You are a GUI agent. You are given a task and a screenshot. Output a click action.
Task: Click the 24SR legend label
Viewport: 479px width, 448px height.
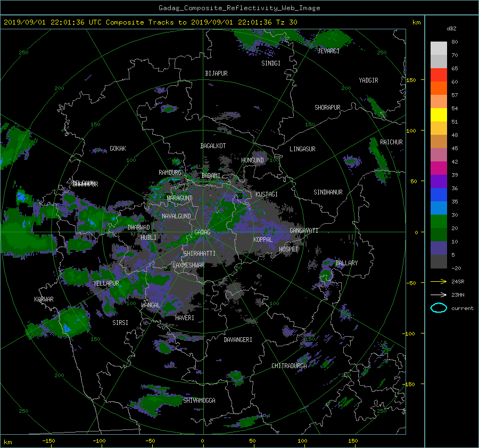[458, 282]
